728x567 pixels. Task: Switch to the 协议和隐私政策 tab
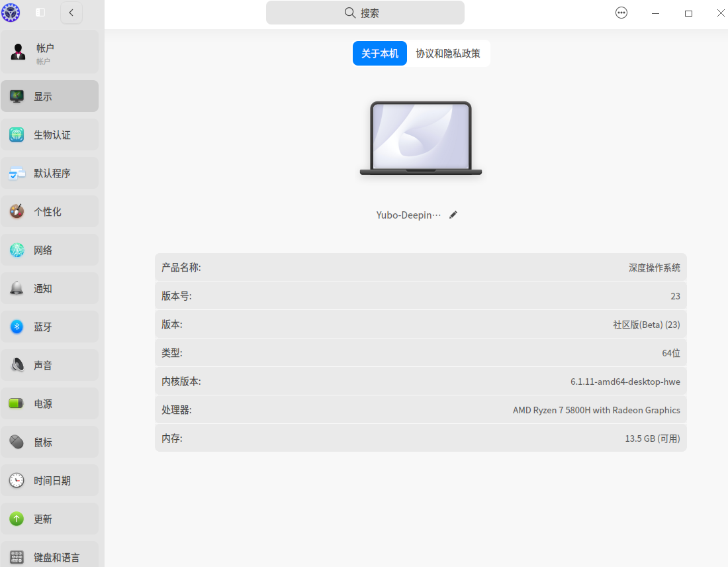[448, 54]
